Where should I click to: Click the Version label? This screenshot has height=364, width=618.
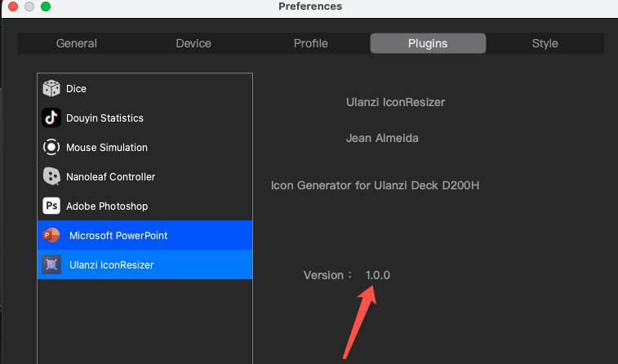click(327, 275)
